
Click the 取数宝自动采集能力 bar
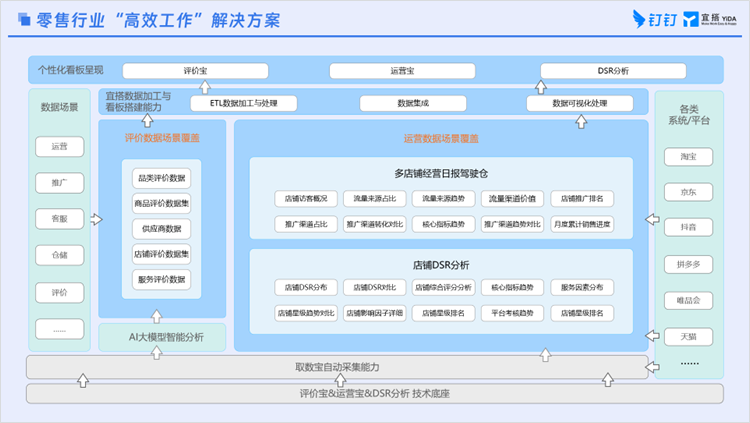[x=337, y=367]
